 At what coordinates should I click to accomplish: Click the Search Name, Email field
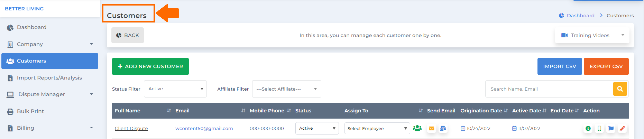549,89
